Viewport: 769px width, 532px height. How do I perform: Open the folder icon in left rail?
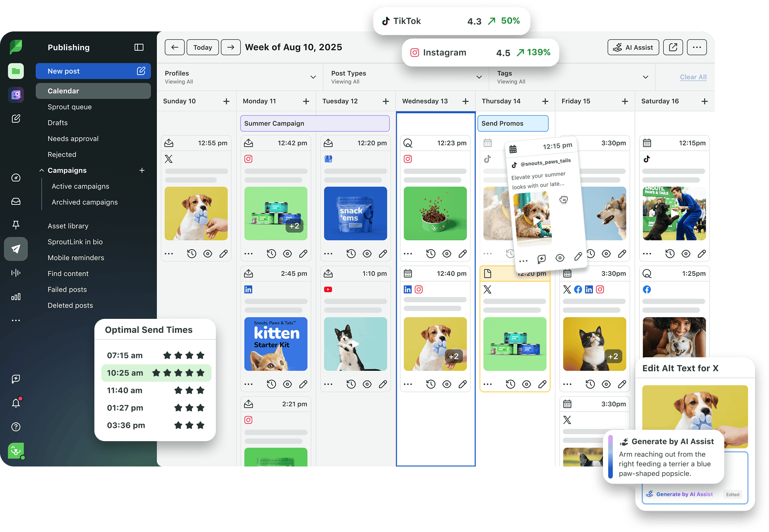(x=16, y=71)
